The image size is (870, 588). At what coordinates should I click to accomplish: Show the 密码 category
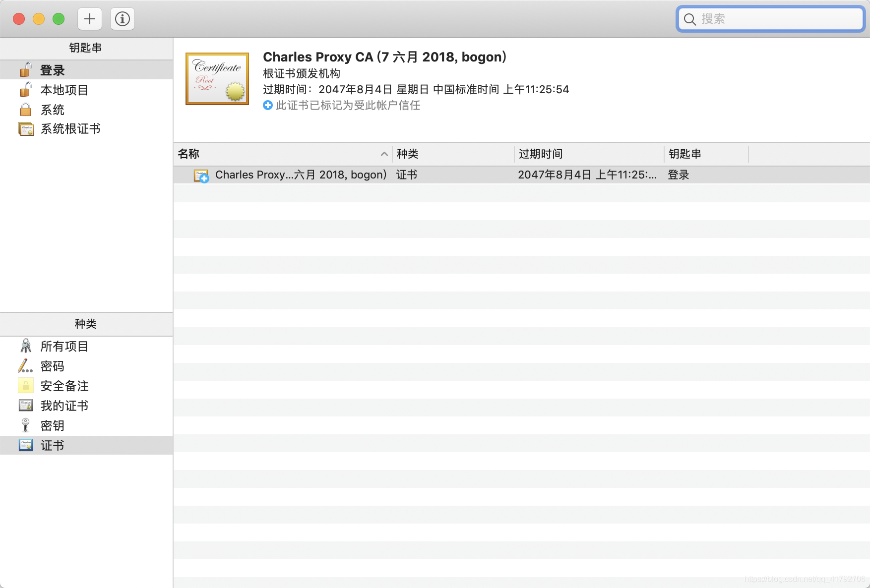point(53,366)
